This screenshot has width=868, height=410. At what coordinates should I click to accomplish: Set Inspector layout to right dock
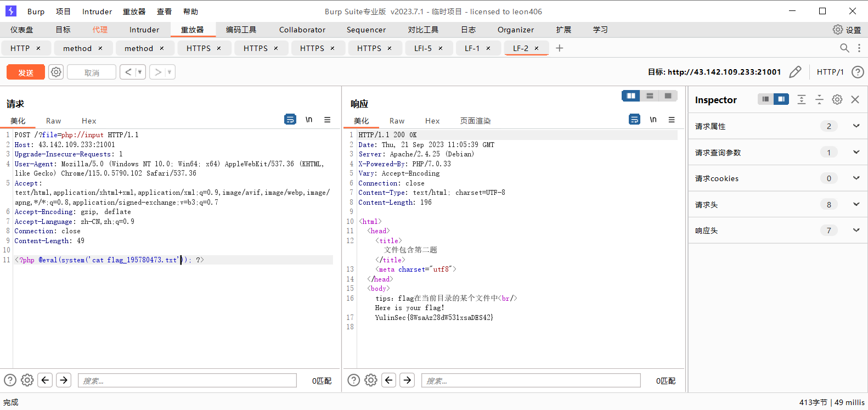[781, 99]
